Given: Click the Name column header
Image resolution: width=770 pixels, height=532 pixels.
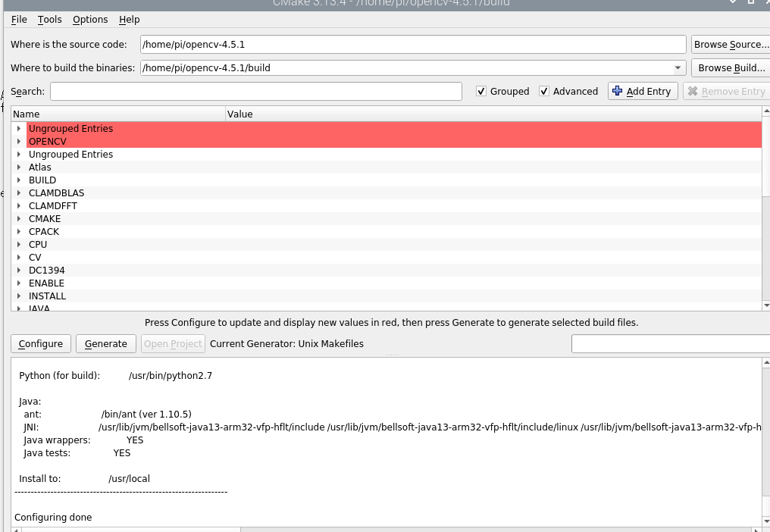Looking at the screenshot, I should tap(118, 114).
